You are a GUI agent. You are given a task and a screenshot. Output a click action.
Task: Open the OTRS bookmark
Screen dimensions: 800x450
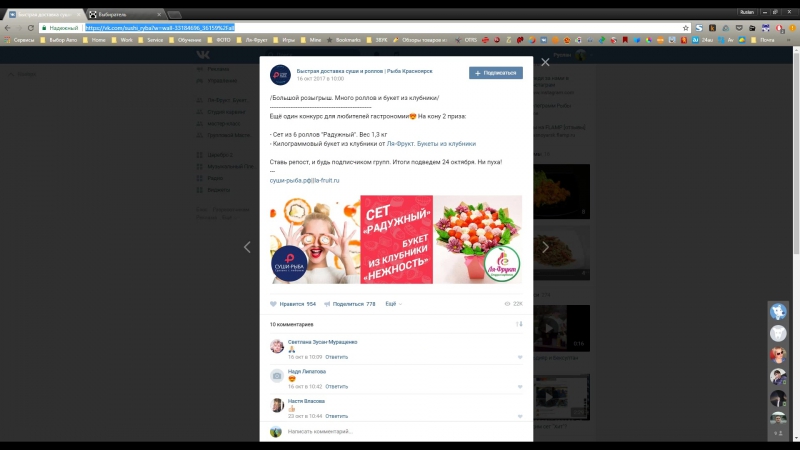point(466,40)
